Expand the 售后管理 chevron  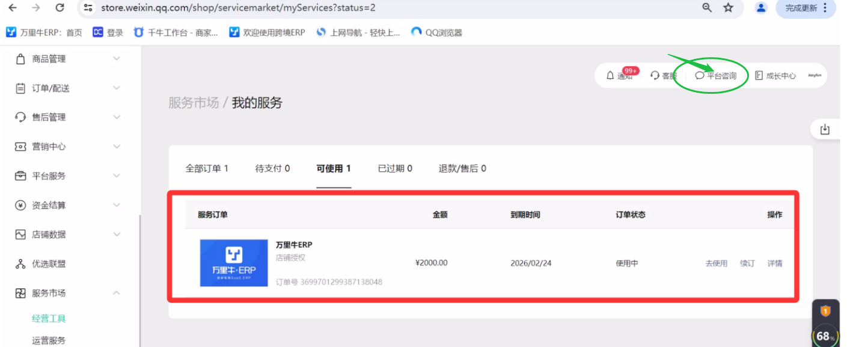pyautogui.click(x=117, y=117)
